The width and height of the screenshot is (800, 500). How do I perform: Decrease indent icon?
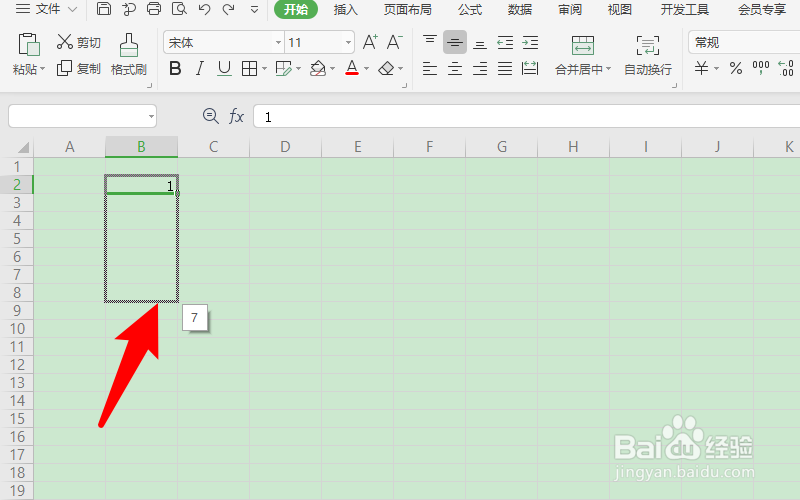(x=505, y=42)
